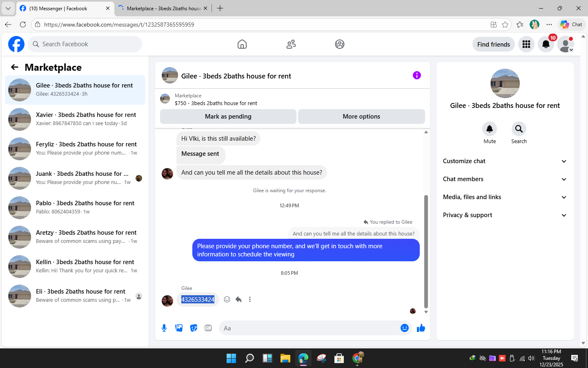
Task: Open More options for the listing
Action: tap(361, 117)
